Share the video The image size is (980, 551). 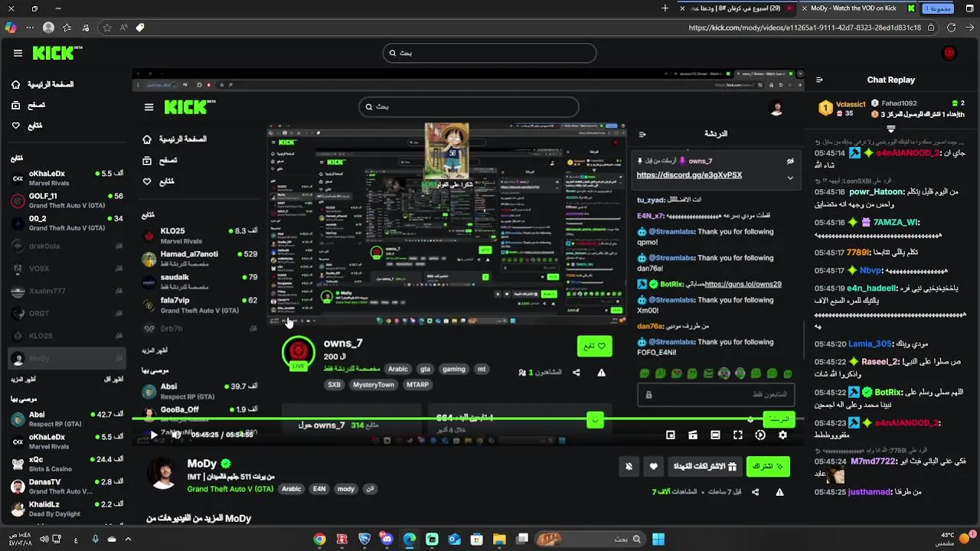point(755,492)
